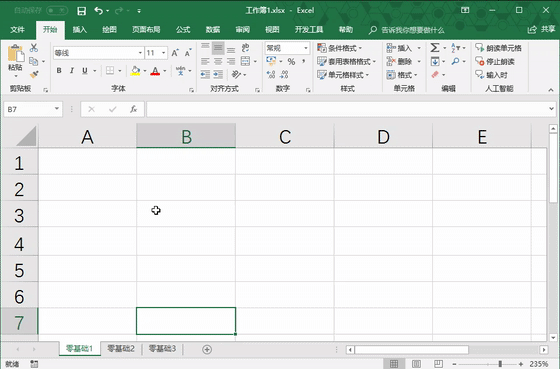
Task: Toggle Italic formatting
Action: click(x=72, y=71)
